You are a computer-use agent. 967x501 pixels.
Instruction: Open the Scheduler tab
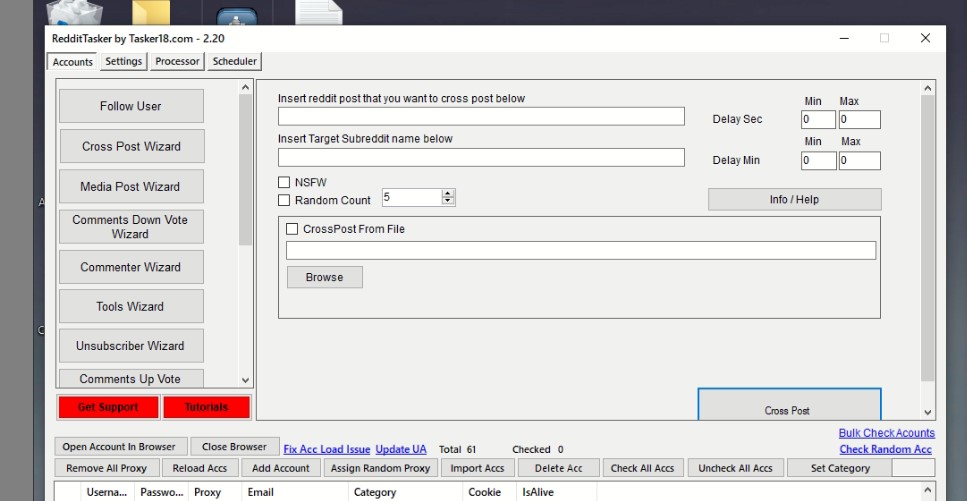click(234, 61)
